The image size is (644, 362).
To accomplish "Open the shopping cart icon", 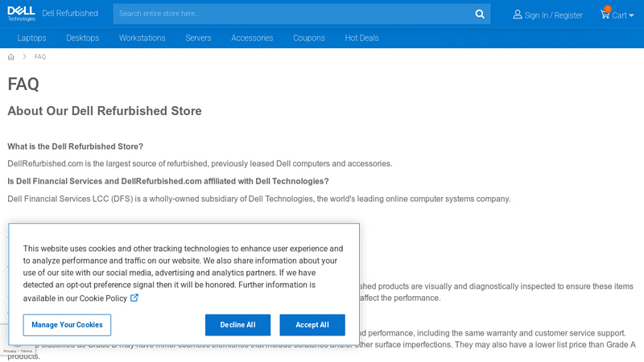I will pos(605,14).
